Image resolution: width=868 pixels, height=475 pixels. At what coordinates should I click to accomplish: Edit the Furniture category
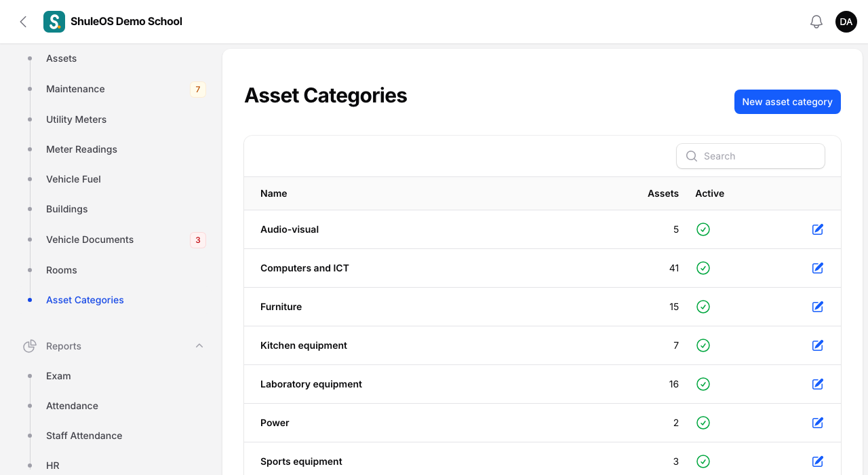point(818,307)
